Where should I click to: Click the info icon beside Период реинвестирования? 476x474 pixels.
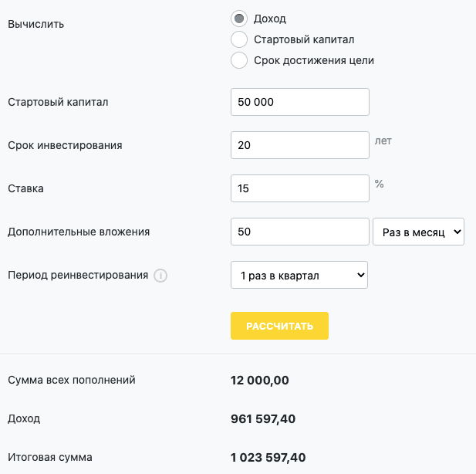(x=160, y=276)
